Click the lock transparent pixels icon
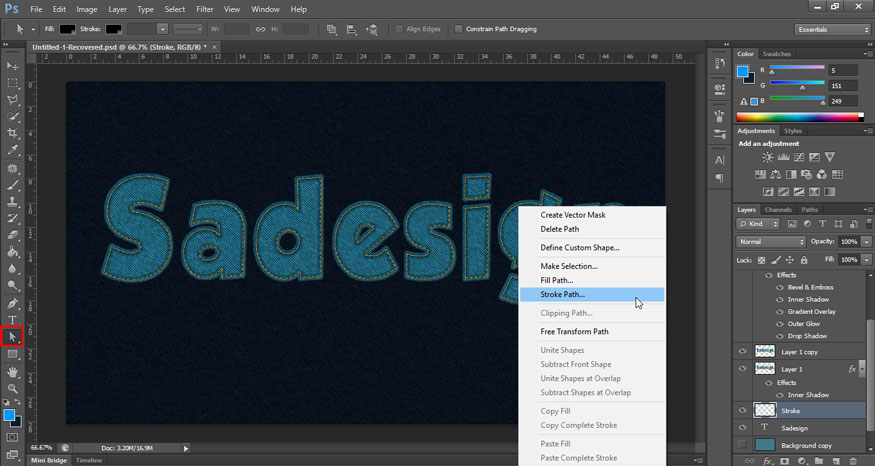The image size is (875, 466). coord(762,260)
